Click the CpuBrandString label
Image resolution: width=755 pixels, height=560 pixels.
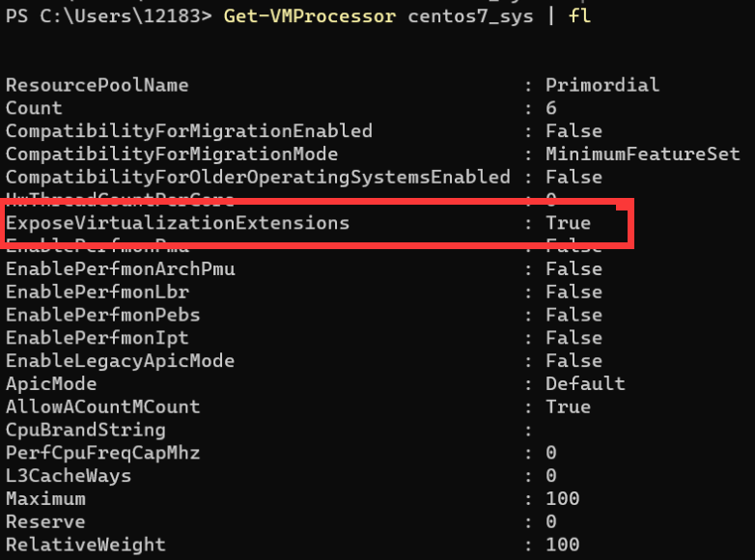[x=86, y=430]
